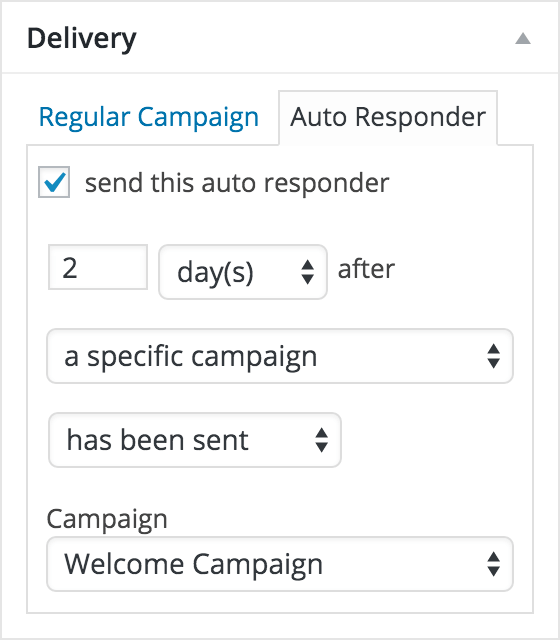This screenshot has width=560, height=640.
Task: Click the arrows on the specific campaign select
Action: pyautogui.click(x=494, y=356)
